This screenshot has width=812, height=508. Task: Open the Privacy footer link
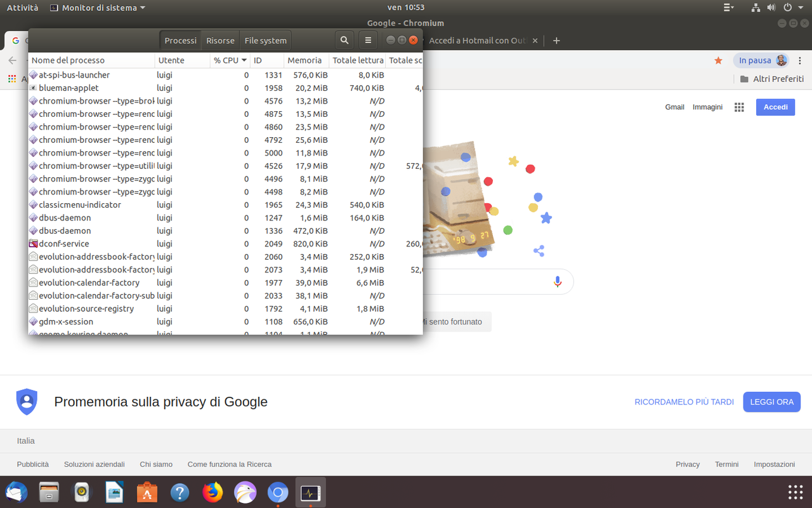click(688, 464)
